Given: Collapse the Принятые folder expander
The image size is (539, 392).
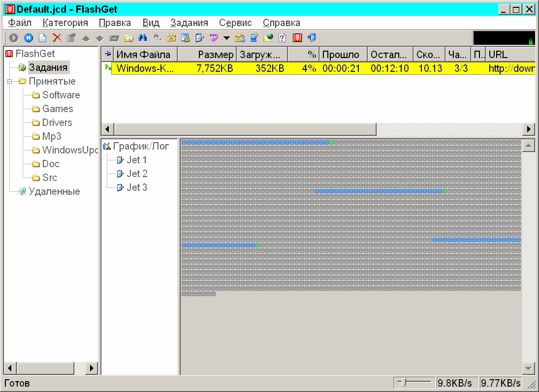Looking at the screenshot, I should click(10, 82).
